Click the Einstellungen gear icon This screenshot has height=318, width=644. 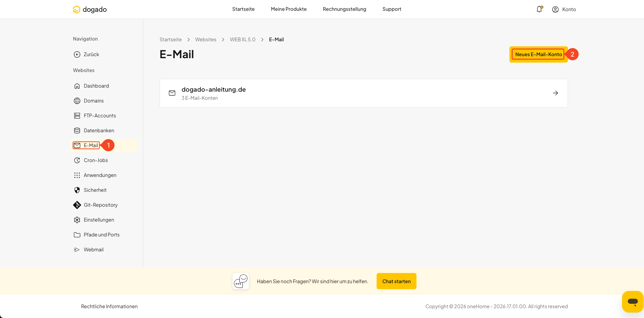77,220
